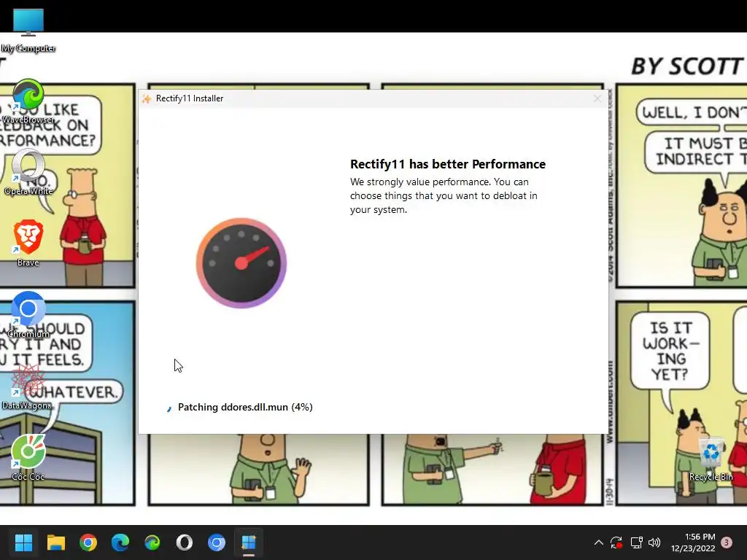The width and height of the screenshot is (747, 560).
Task: Launch WaveBrowser from the desktop
Action: 28,101
